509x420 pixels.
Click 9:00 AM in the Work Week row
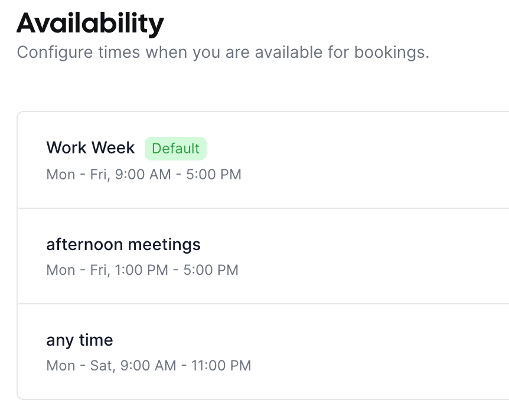[143, 175]
